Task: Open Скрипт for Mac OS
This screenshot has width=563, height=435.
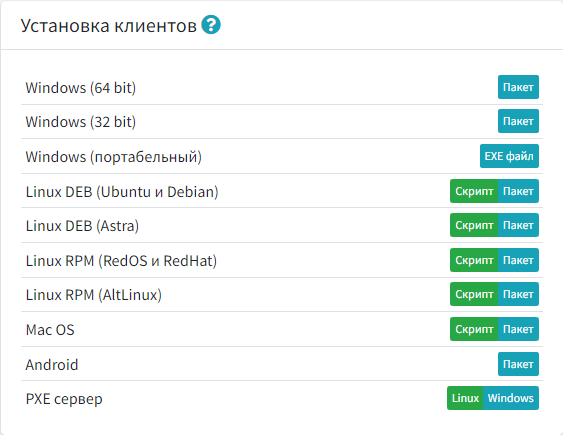Action: (x=474, y=329)
